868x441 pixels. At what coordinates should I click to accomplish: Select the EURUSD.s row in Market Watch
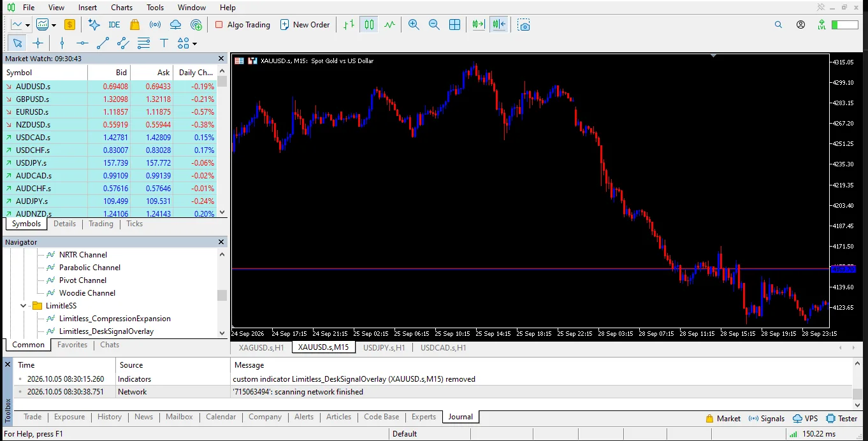click(x=110, y=112)
